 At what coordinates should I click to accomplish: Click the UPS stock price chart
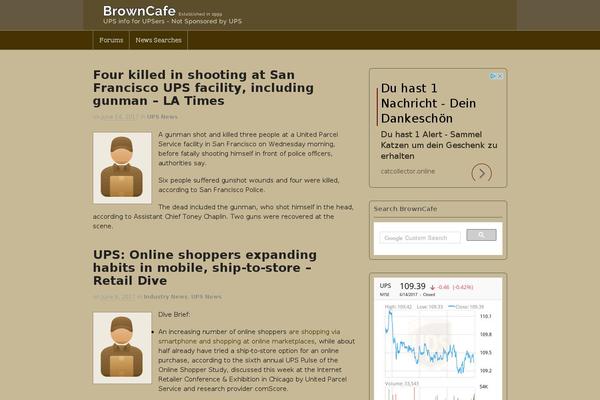tap(430, 344)
